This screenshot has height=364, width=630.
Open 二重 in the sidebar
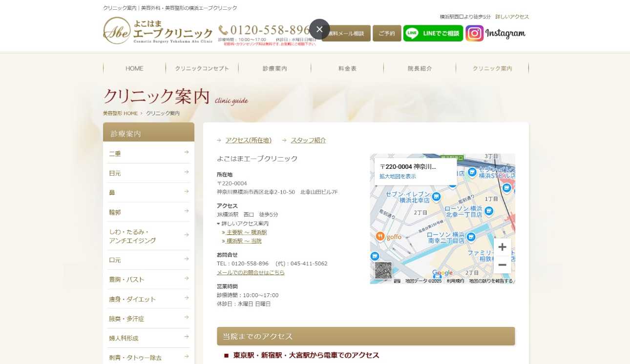click(148, 153)
